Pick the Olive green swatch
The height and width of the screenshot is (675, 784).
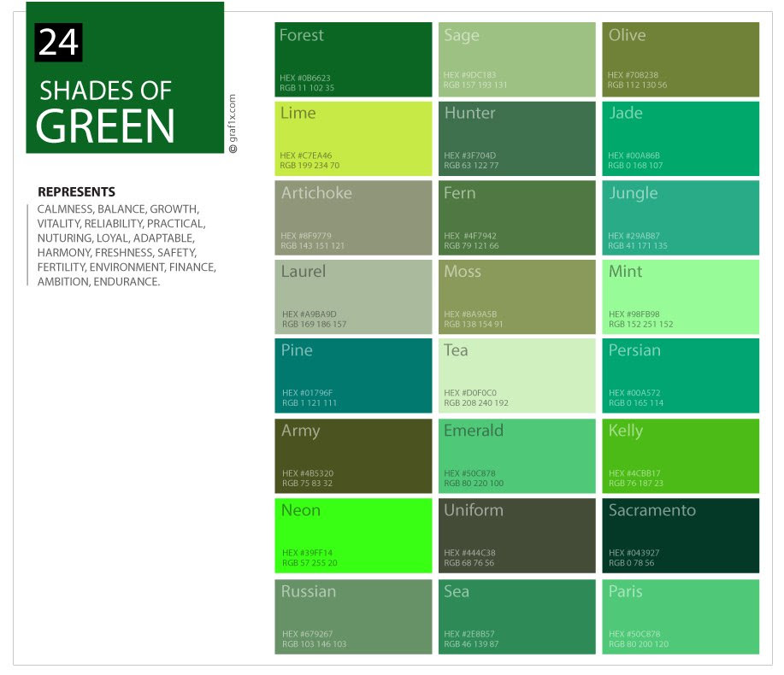click(681, 59)
